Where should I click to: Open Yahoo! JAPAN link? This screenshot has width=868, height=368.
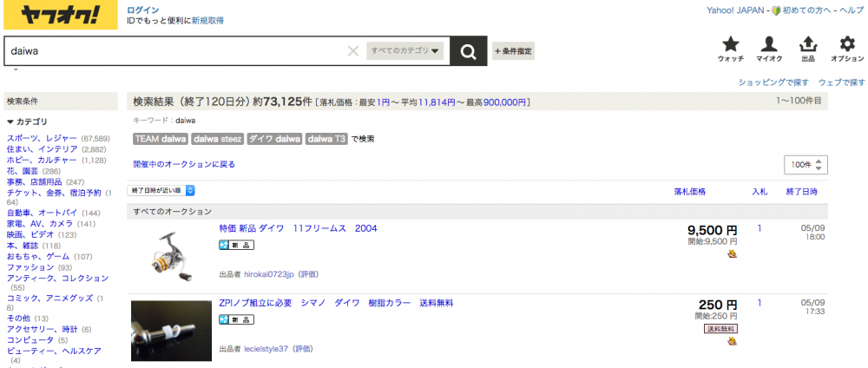(x=735, y=10)
